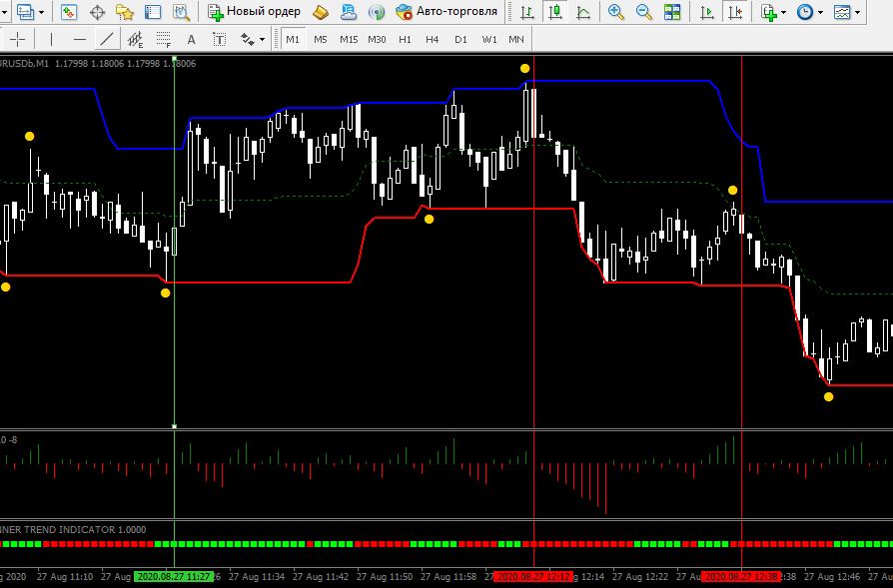Toggle the Авто-торговля button
Viewport: 893px width, 588px height.
pos(446,11)
